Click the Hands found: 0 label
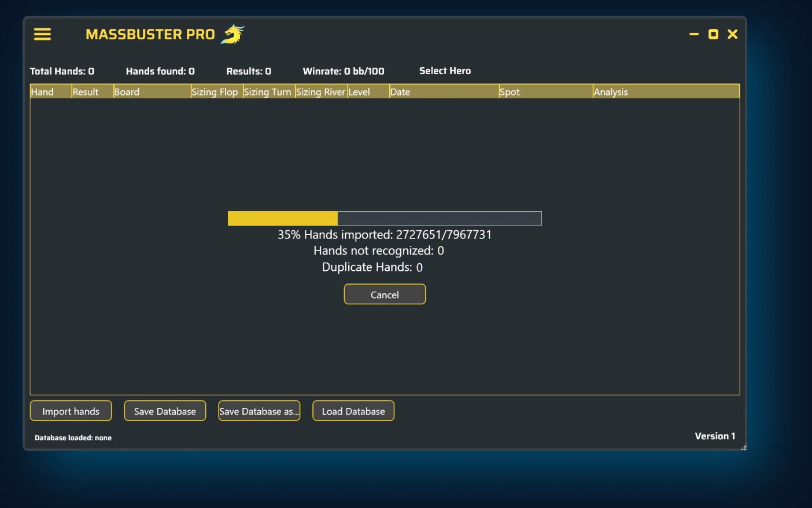The height and width of the screenshot is (508, 812). pyautogui.click(x=160, y=71)
